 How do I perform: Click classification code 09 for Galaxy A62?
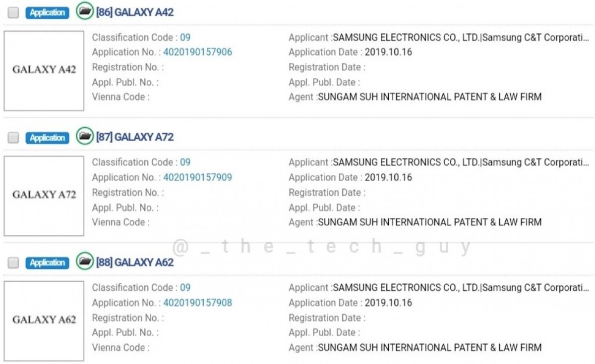[185, 288]
